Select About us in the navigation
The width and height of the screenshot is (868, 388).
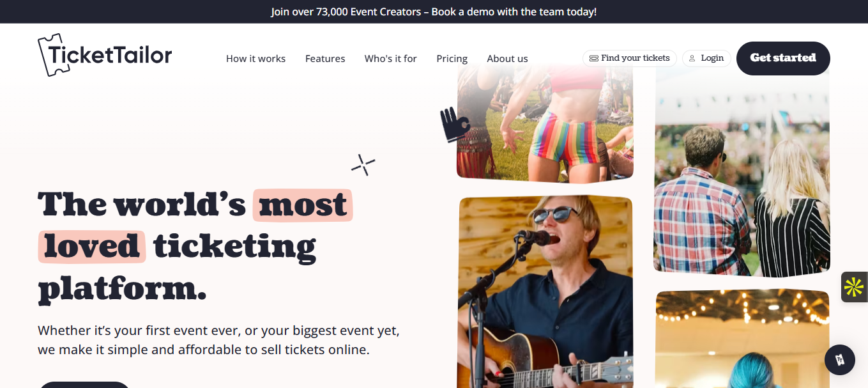click(507, 59)
